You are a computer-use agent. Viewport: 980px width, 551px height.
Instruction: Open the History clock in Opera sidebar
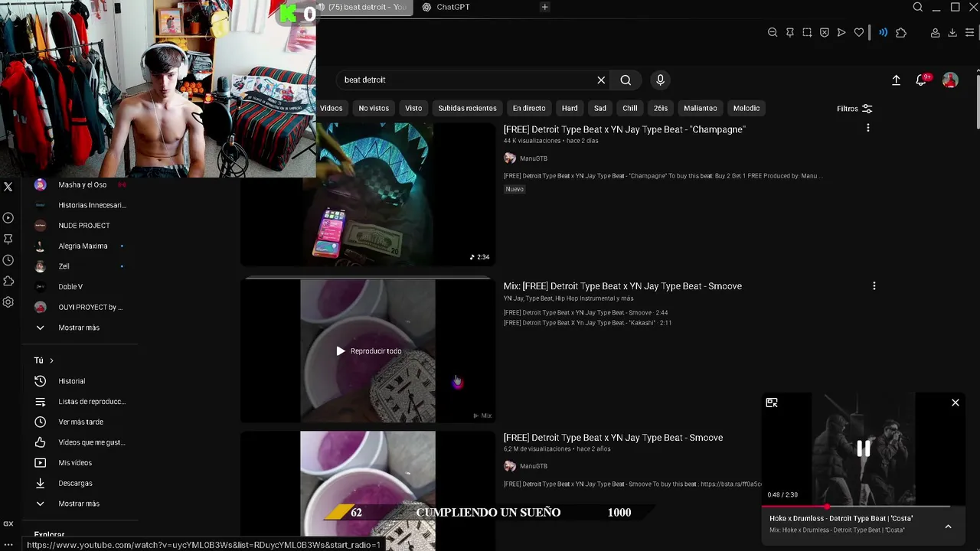[8, 260]
